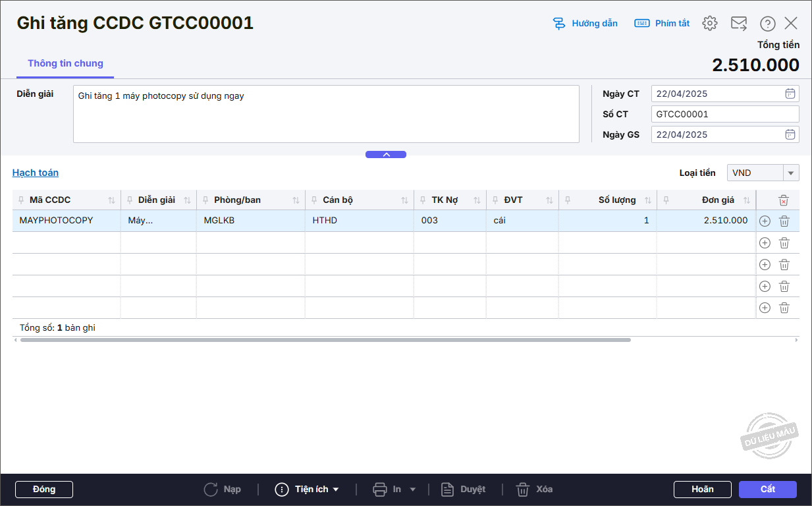
Task: Open calendar picker for Ngày GS
Action: tap(790, 134)
